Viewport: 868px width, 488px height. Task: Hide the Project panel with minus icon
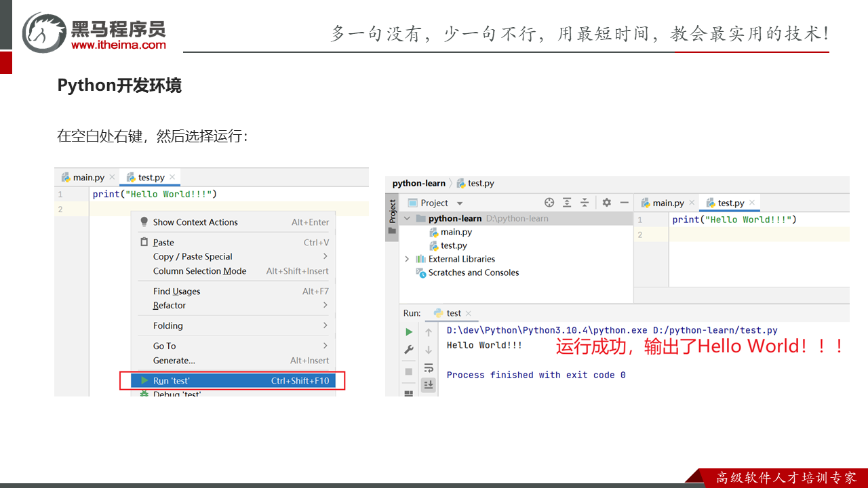pyautogui.click(x=624, y=203)
